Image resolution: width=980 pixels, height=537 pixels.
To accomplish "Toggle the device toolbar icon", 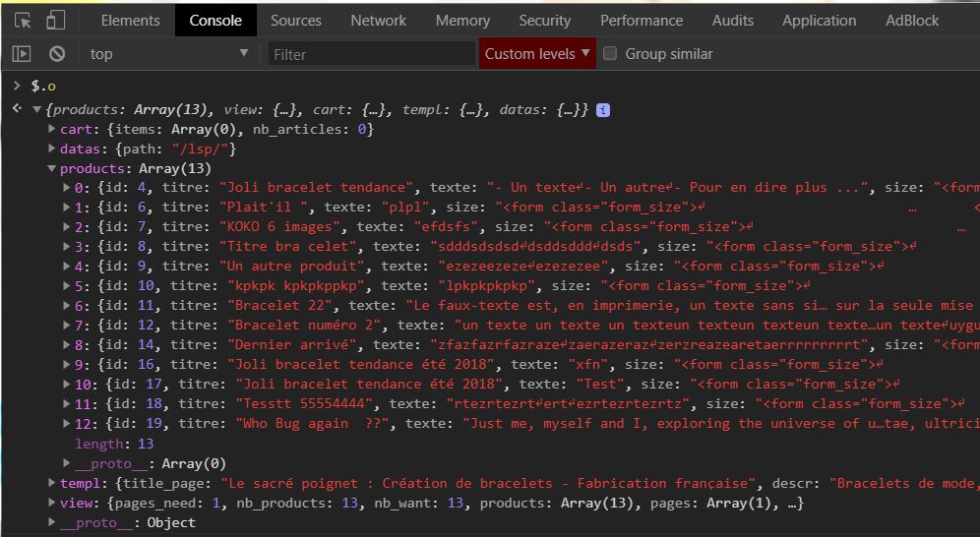I will click(x=55, y=21).
